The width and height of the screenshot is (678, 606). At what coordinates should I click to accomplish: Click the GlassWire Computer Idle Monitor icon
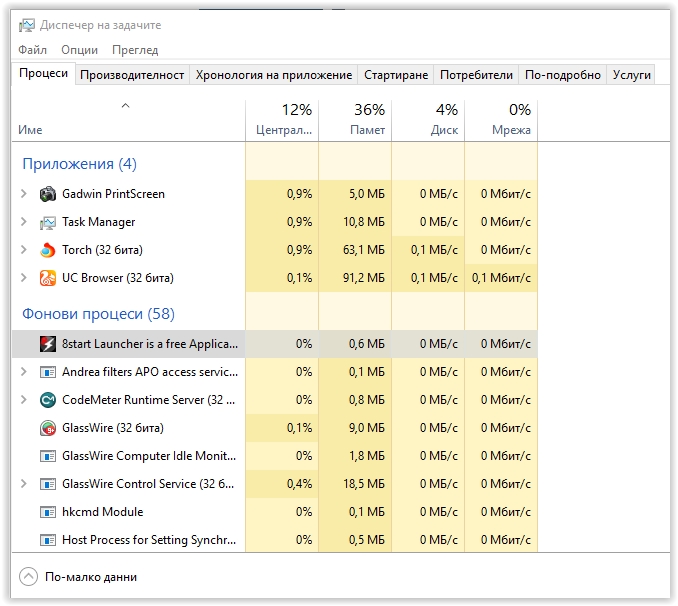[x=48, y=456]
